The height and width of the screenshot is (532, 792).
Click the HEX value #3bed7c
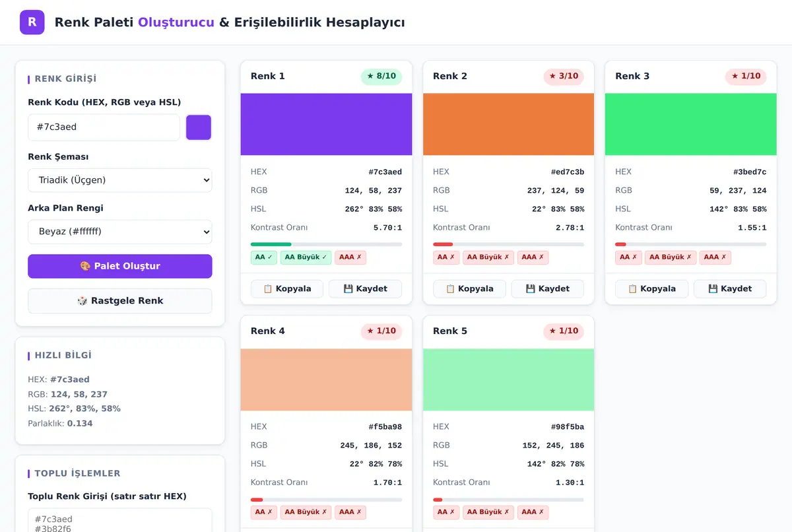click(x=749, y=172)
